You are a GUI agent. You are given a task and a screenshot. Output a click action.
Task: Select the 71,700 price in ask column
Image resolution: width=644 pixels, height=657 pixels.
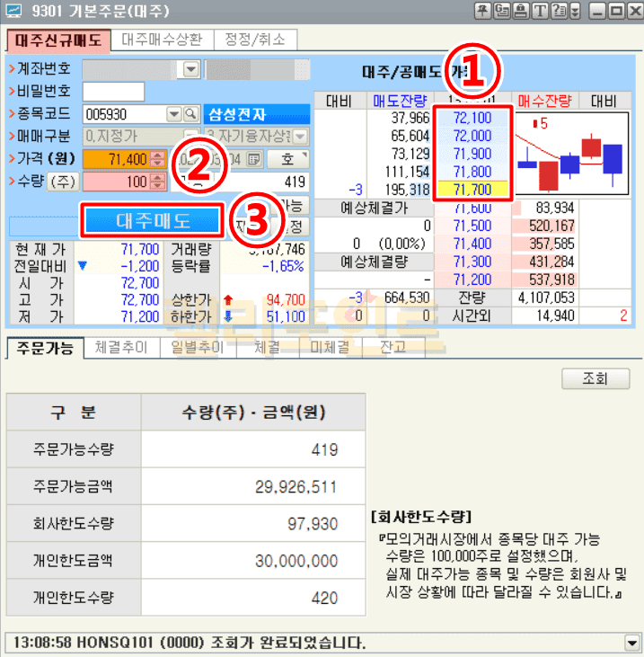click(472, 191)
